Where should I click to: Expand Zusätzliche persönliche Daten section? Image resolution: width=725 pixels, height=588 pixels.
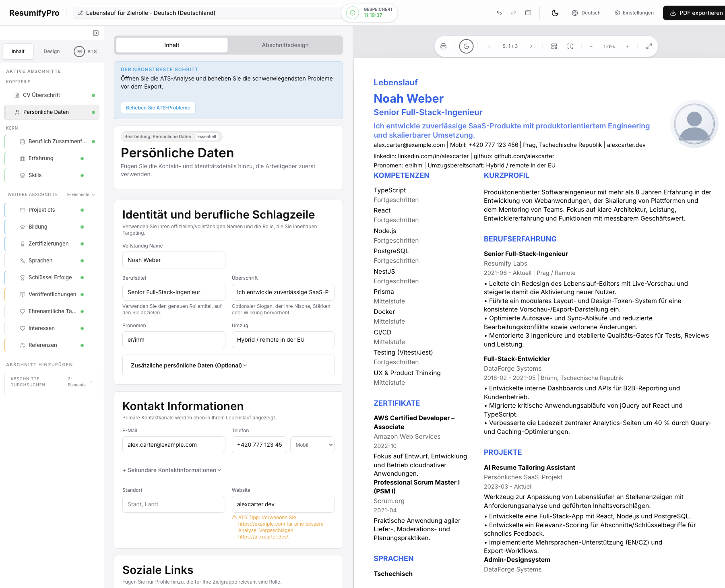228,365
